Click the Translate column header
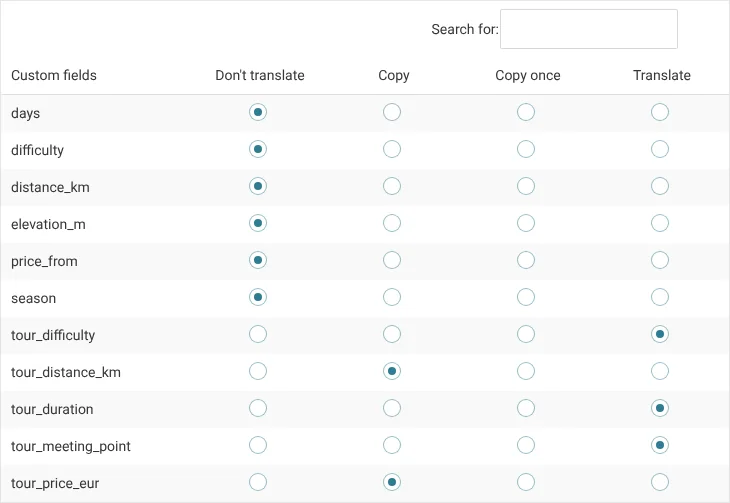 point(662,75)
